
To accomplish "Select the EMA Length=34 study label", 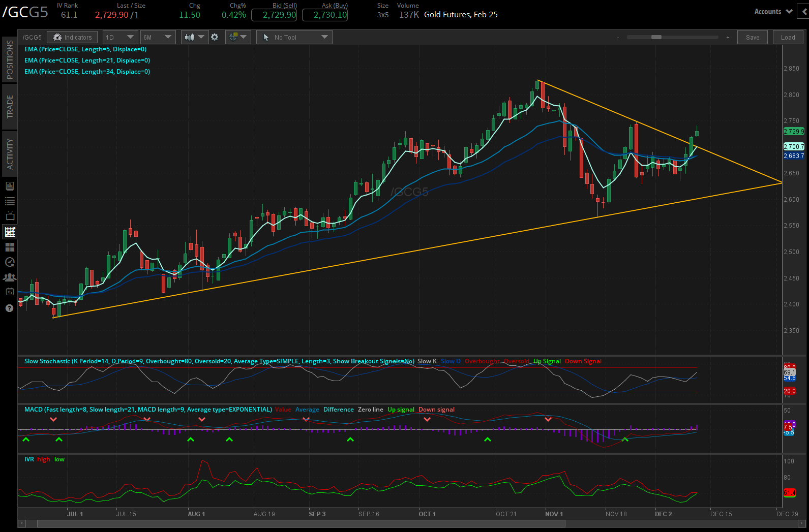I will (87, 72).
